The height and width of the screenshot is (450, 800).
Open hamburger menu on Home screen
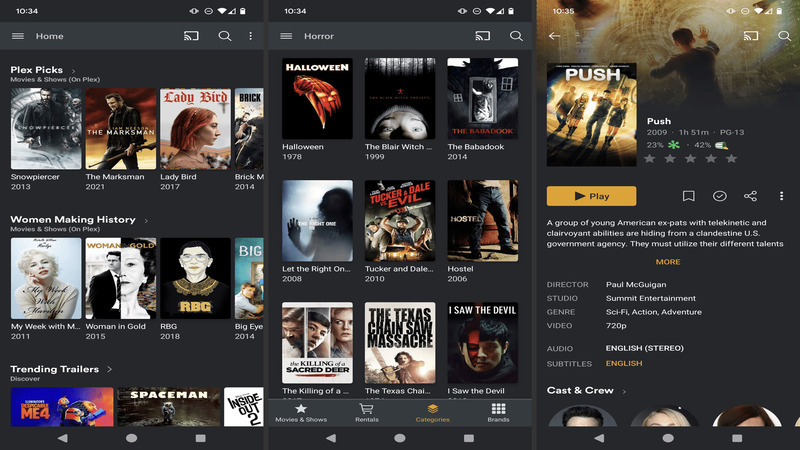[17, 36]
